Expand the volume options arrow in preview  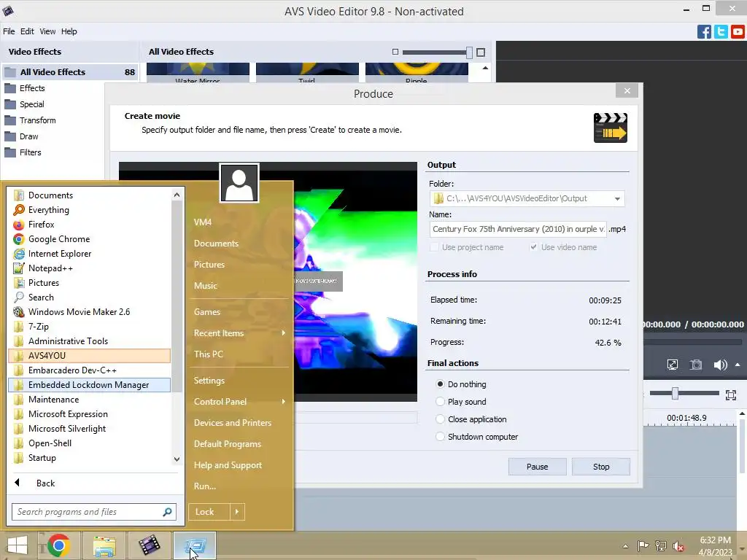tap(738, 365)
